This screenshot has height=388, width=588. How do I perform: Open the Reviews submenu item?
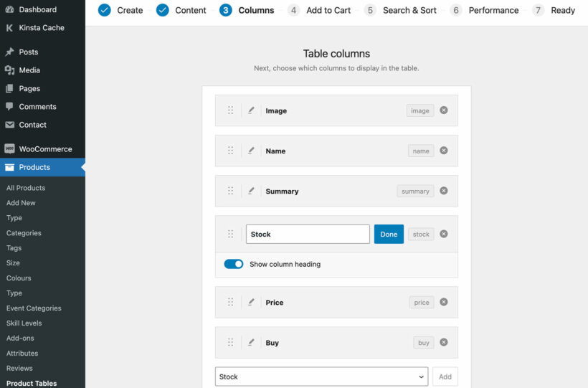click(19, 368)
